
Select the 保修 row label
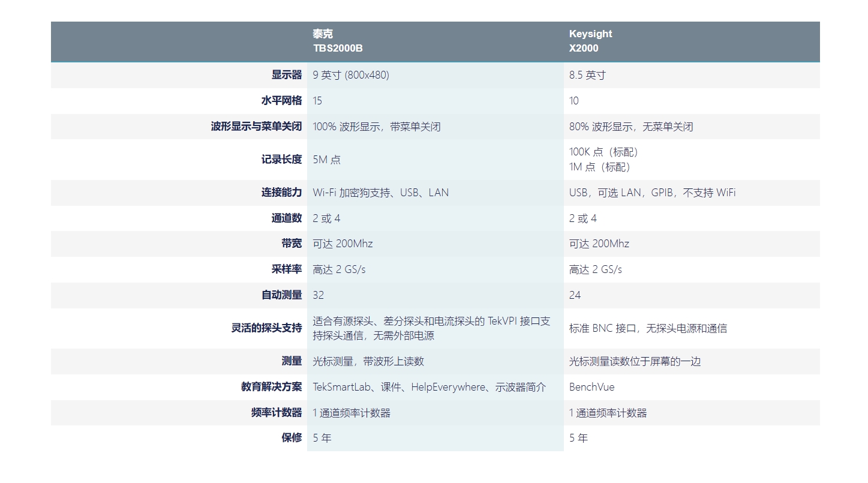(x=292, y=438)
